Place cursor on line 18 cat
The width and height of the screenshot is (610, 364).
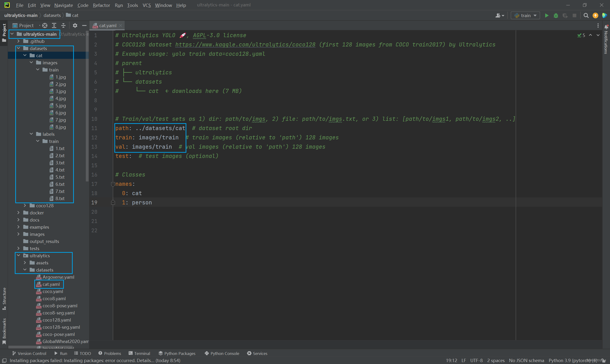coord(137,193)
